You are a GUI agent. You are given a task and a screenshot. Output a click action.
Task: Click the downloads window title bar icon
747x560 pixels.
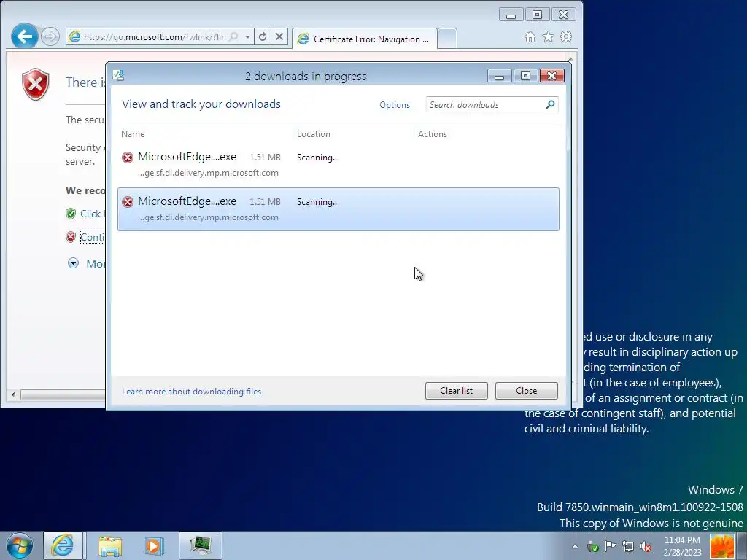pos(118,75)
